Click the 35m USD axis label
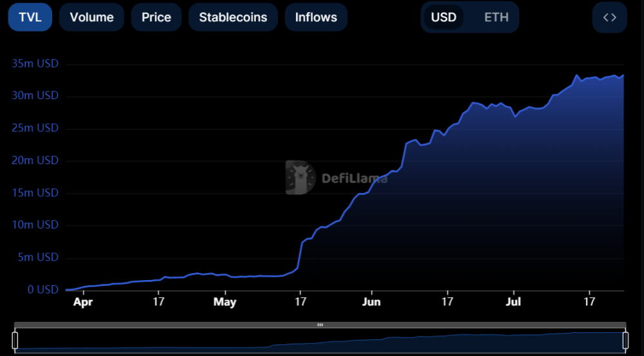The height and width of the screenshot is (356, 644). coord(35,64)
